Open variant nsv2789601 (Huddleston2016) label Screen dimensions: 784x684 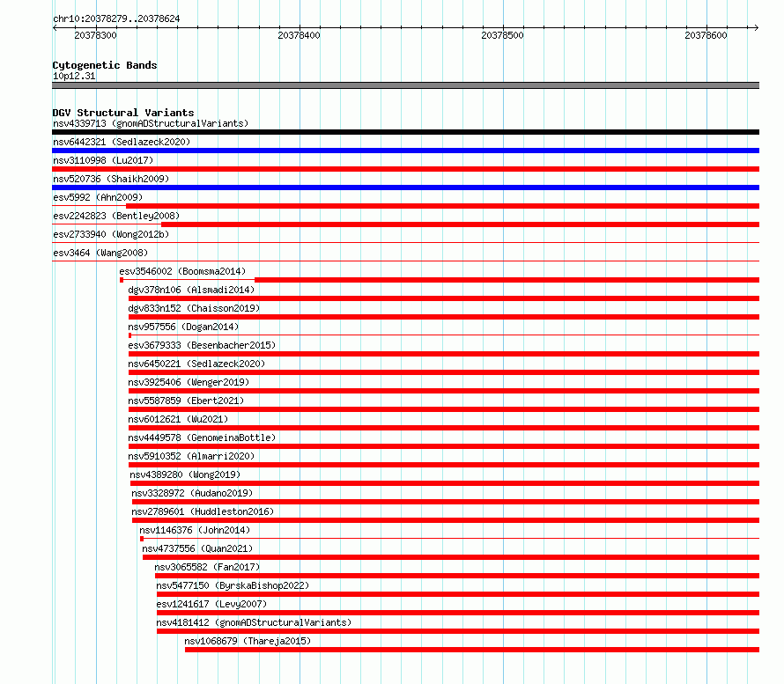click(x=203, y=511)
